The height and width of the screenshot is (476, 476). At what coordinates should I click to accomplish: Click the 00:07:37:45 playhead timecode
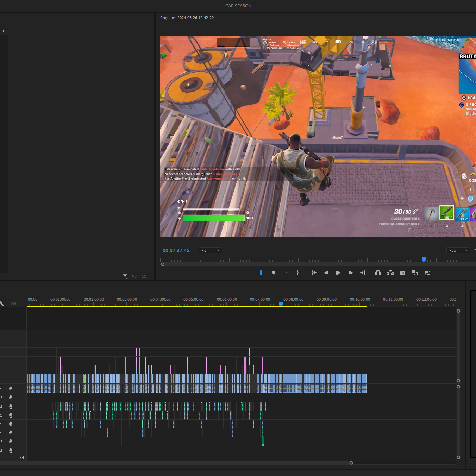176,250
